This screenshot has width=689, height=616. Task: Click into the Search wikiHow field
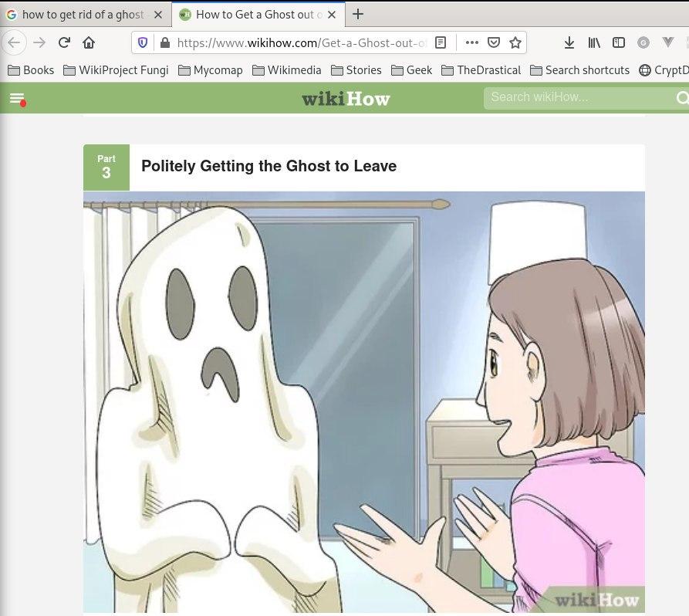[579, 97]
